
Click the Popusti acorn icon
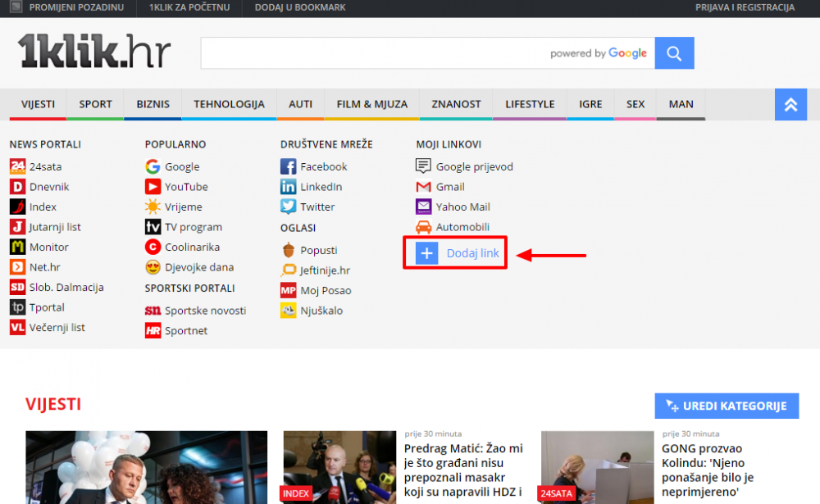(x=288, y=250)
